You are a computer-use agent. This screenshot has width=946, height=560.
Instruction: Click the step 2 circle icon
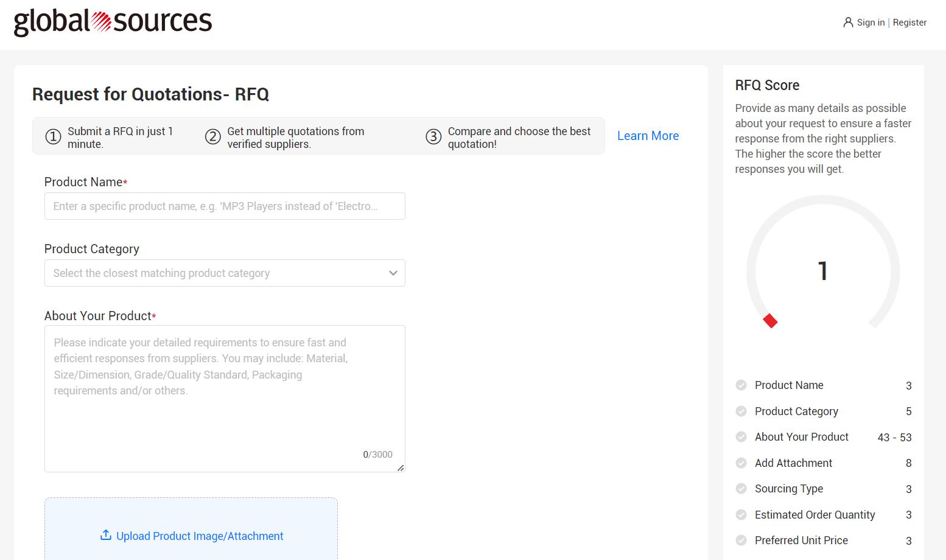[212, 136]
